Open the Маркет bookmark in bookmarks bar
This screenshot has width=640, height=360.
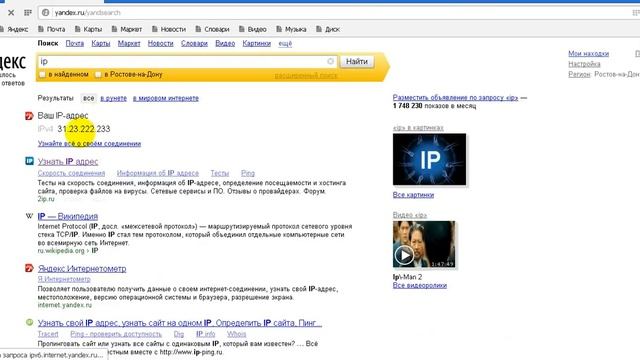(x=127, y=29)
